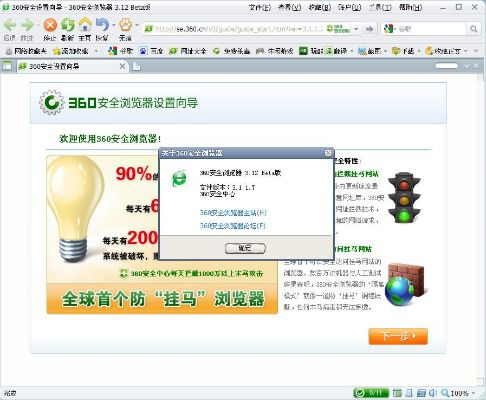The image size is (486, 400).
Task: Click the ad-blocking window status icon
Action: point(397,393)
